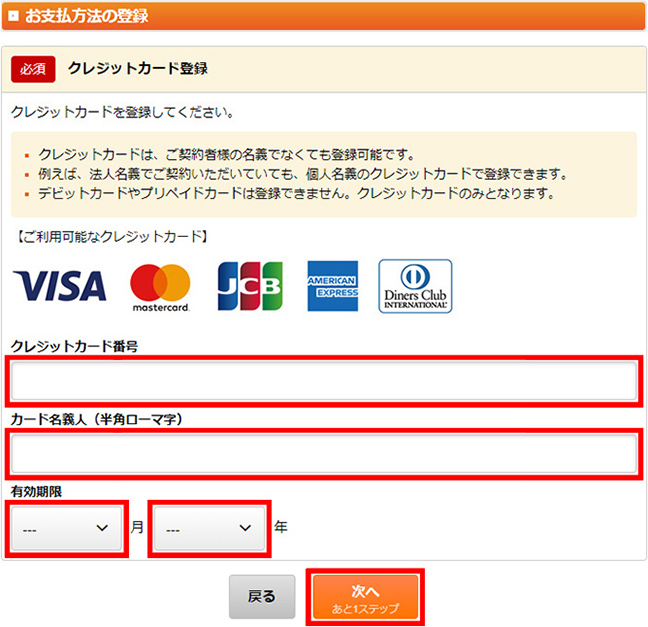
Task: Click the ご利用可能なクレジットカード heading
Action: pyautogui.click(x=111, y=236)
